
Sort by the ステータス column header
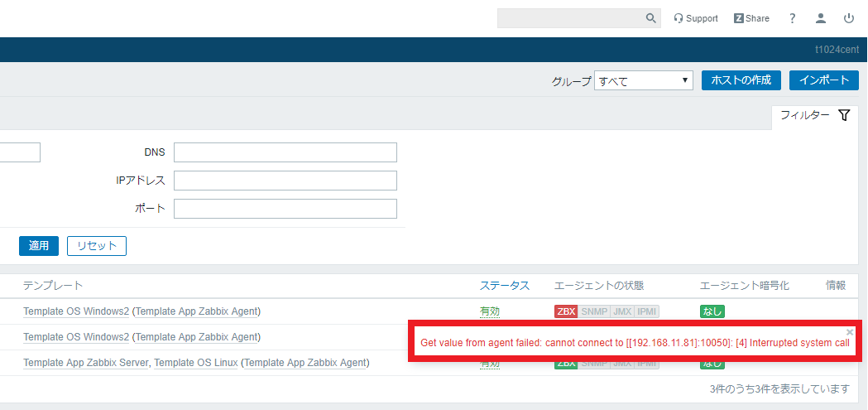tap(504, 286)
